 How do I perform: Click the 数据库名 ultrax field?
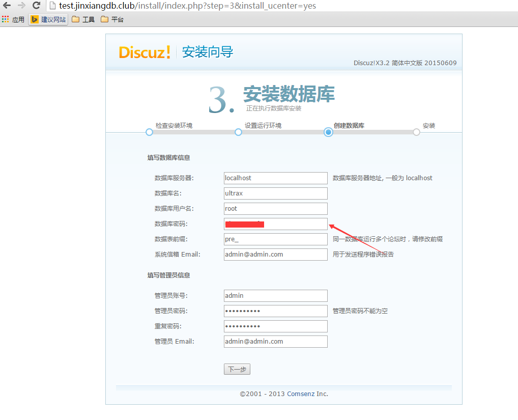pyautogui.click(x=275, y=193)
